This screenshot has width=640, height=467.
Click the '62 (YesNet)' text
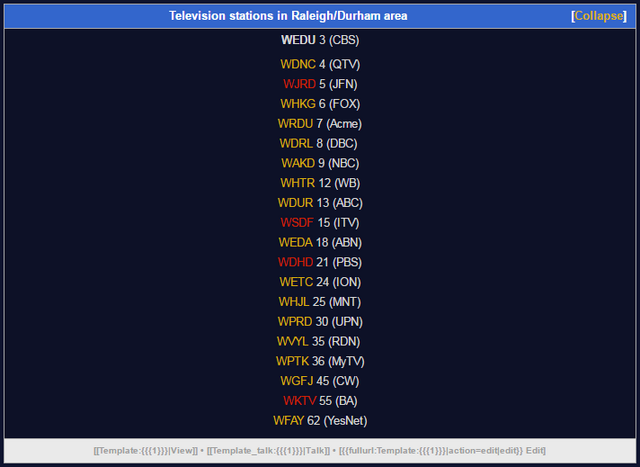pyautogui.click(x=337, y=420)
